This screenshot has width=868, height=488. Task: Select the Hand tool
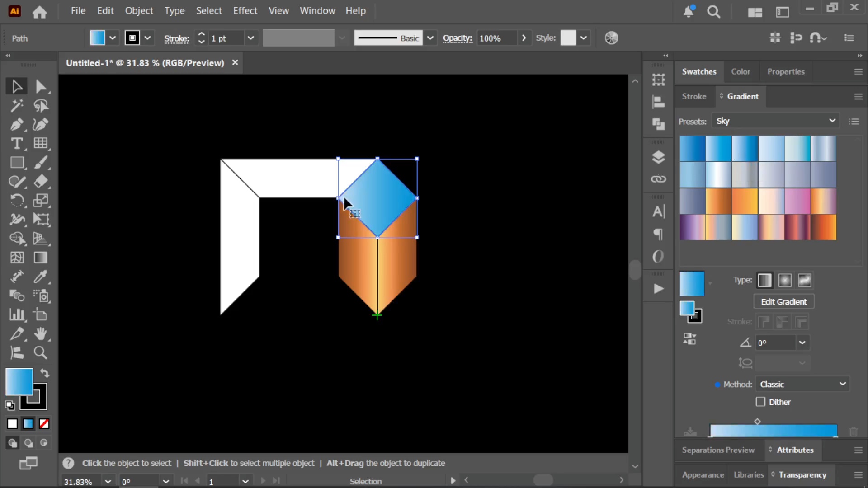(41, 333)
